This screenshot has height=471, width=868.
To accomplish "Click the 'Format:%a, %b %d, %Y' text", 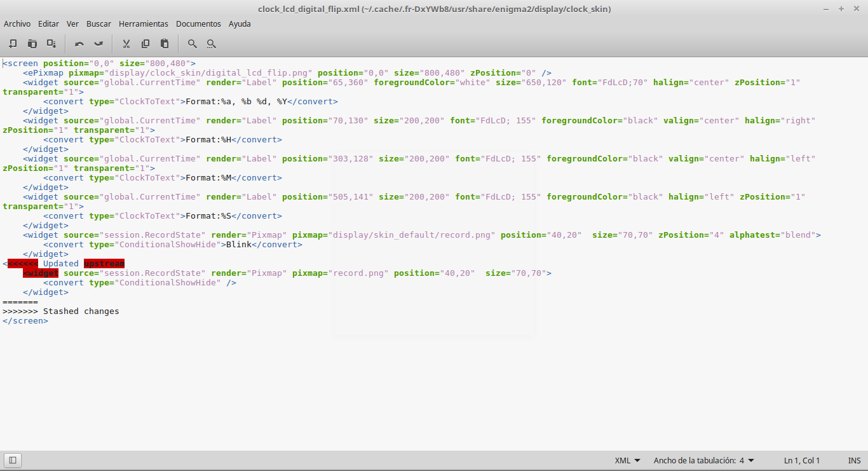I will [236, 101].
